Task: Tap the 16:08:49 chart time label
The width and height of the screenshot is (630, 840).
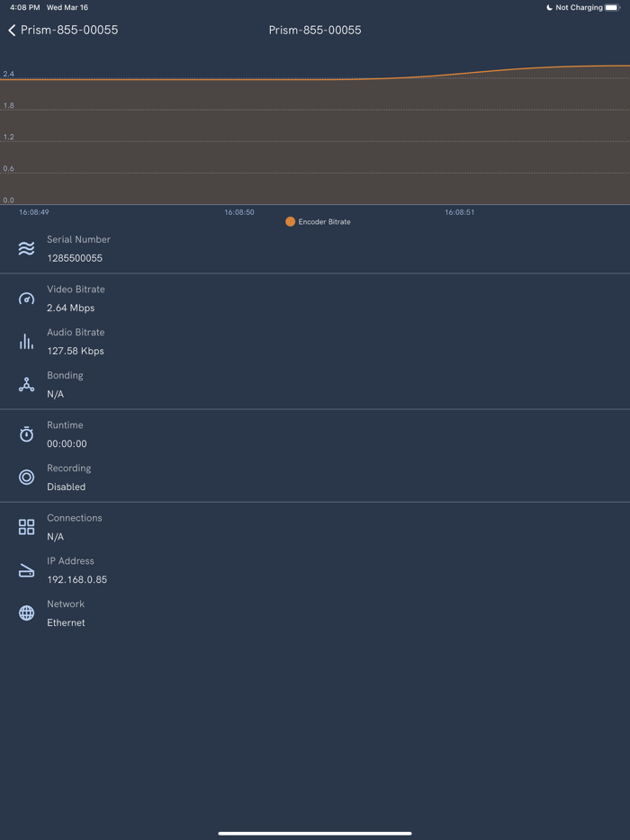Action: click(x=34, y=212)
